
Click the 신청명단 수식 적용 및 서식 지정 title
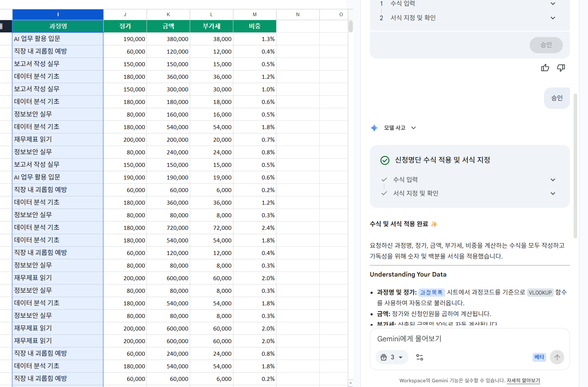(443, 160)
